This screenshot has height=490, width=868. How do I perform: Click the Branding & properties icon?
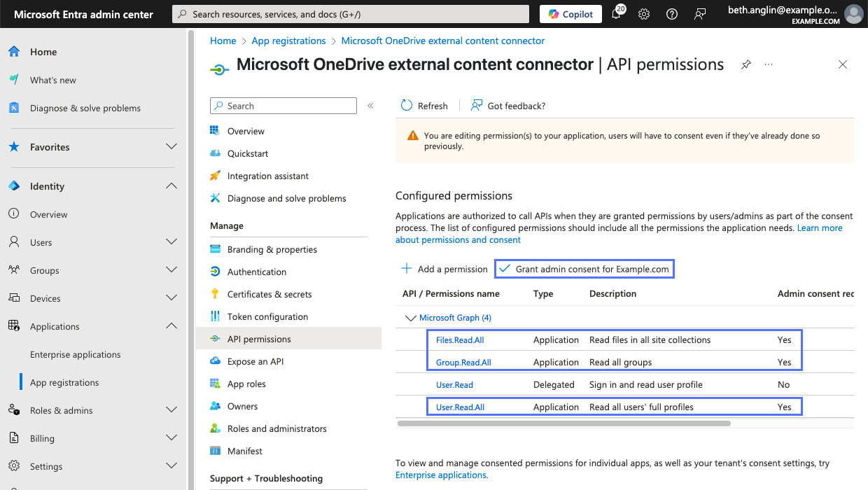(x=215, y=249)
